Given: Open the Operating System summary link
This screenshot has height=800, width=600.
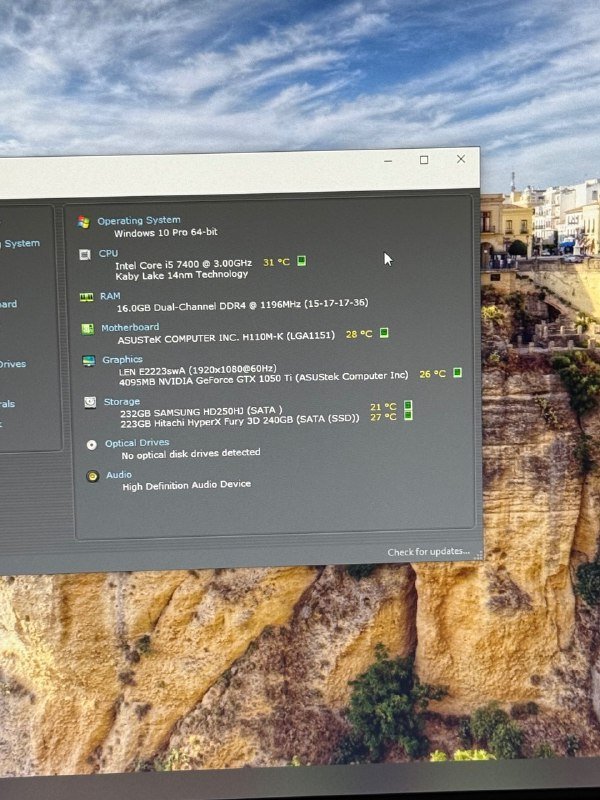Looking at the screenshot, I should click(x=139, y=221).
